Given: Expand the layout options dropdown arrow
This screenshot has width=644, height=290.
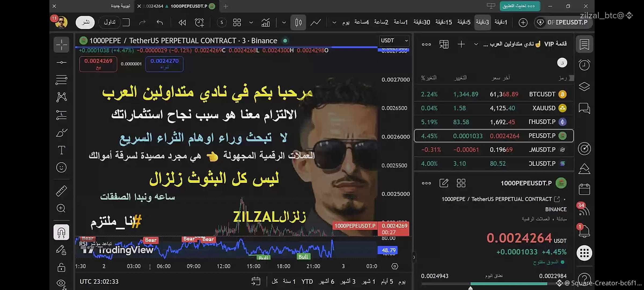Looking at the screenshot, I should click(251, 23).
